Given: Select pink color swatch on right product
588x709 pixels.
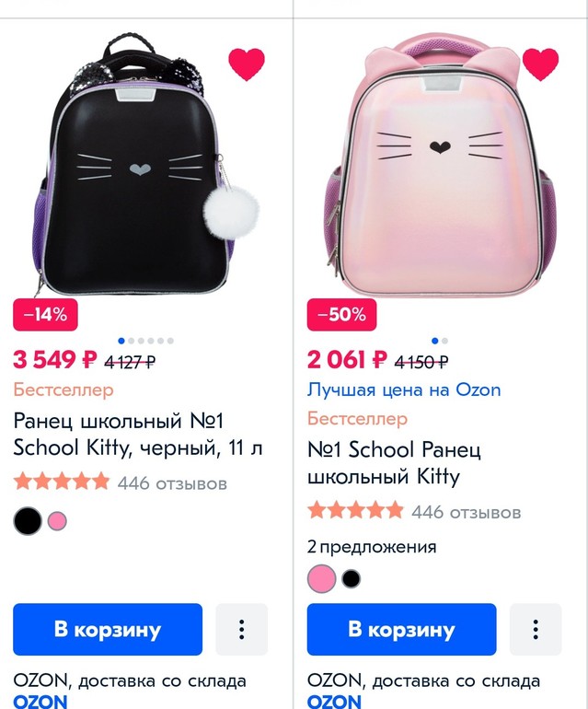Looking at the screenshot, I should pyautogui.click(x=321, y=579).
